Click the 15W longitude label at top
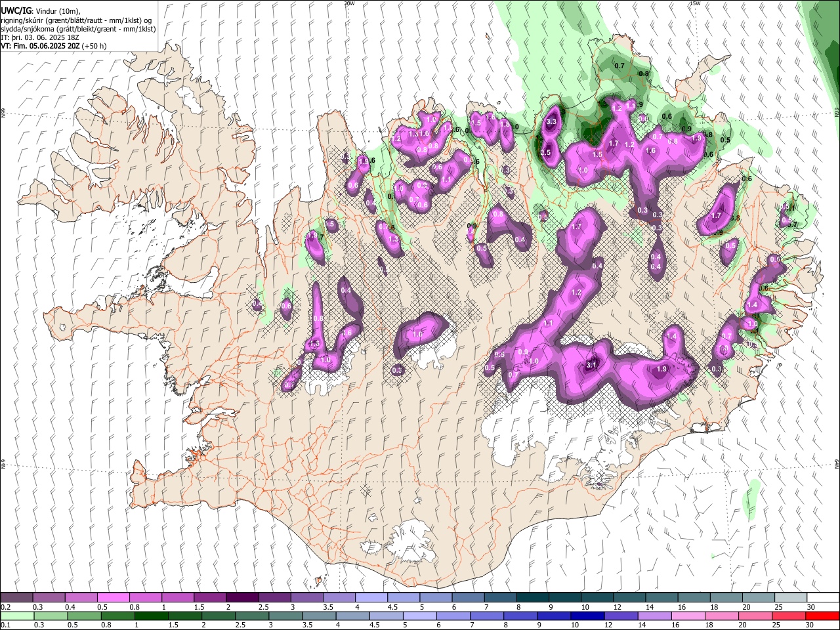The height and width of the screenshot is (630, 840). click(695, 3)
